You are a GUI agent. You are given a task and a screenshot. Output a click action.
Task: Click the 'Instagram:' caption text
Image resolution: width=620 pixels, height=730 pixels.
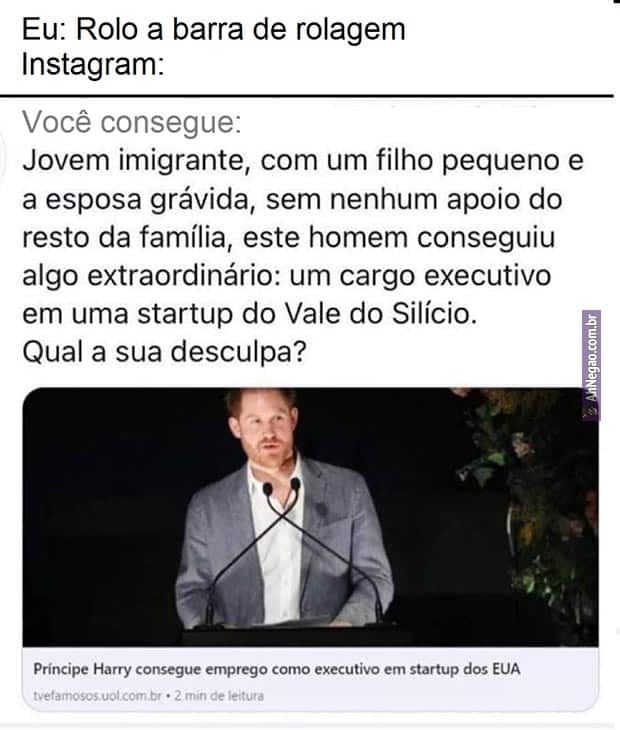[93, 64]
